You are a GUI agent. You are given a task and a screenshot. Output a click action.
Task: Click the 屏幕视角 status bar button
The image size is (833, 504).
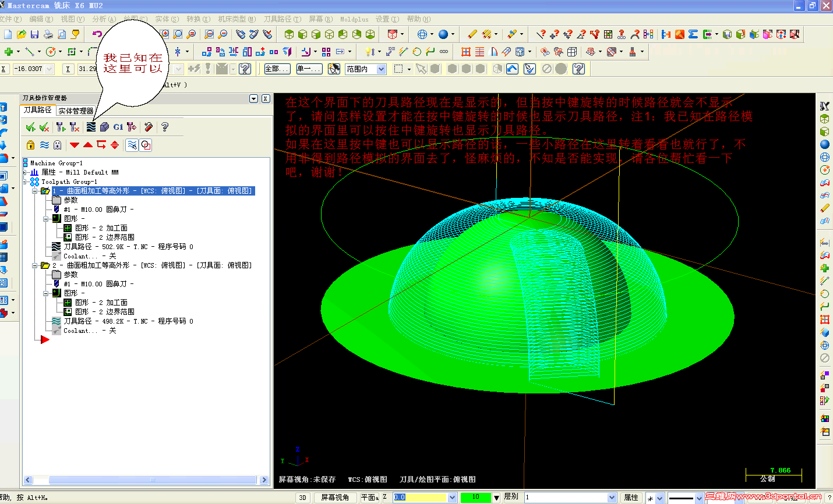pos(335,498)
